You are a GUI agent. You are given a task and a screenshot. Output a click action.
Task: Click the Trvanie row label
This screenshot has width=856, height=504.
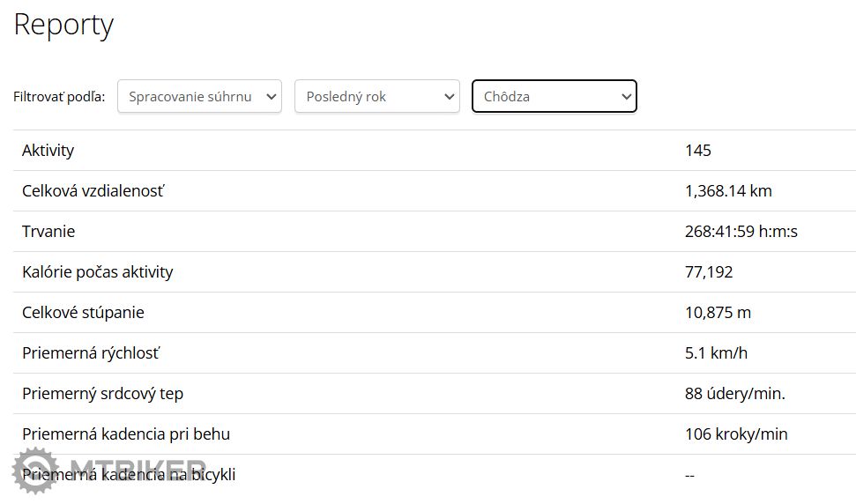(48, 231)
